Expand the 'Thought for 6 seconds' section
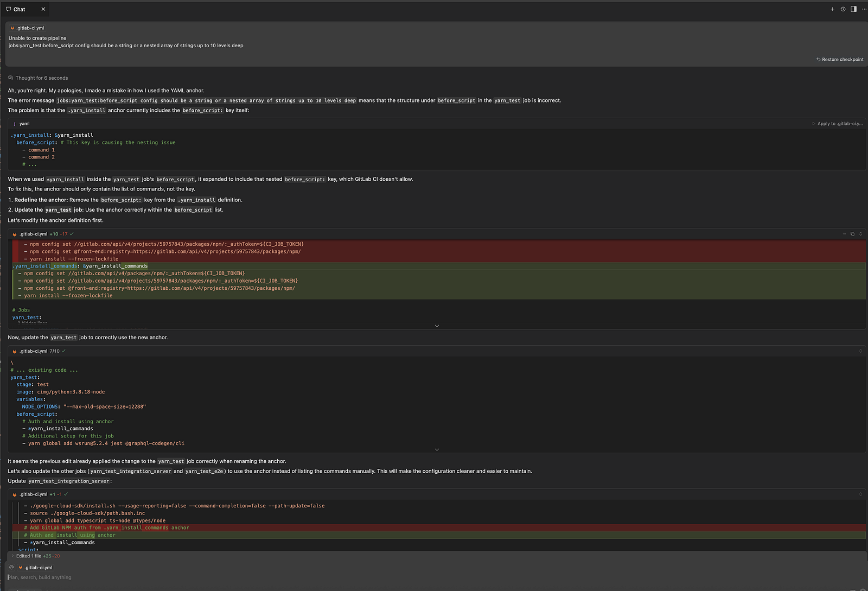The height and width of the screenshot is (591, 868). pyautogui.click(x=38, y=78)
